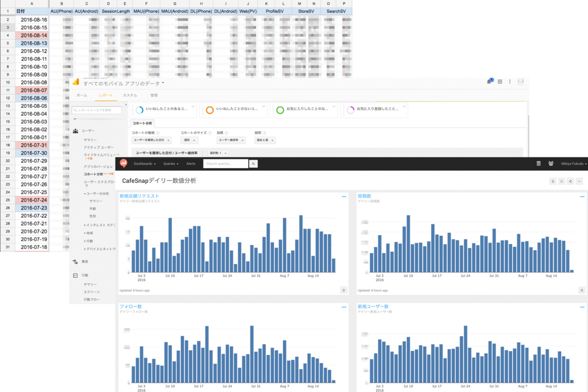Open the コホートのサイズ dropdown
Image resolution: width=588 pixels, height=392 pixels.
coord(189,140)
